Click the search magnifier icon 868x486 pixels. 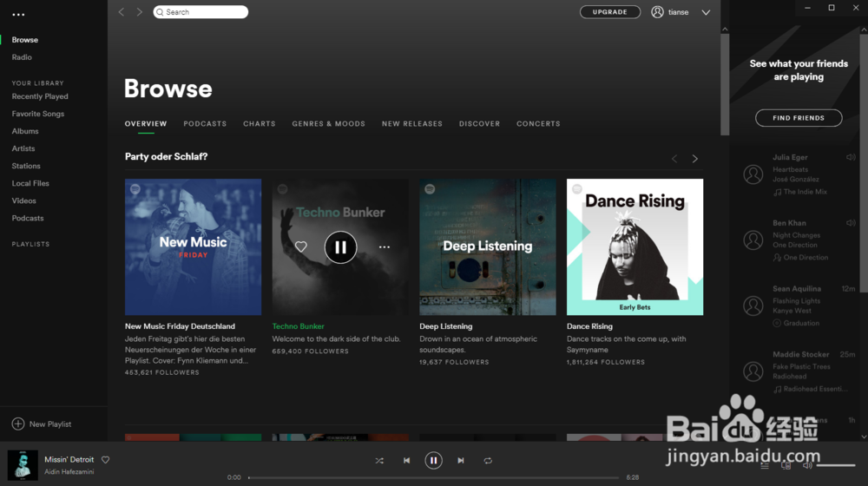(x=160, y=11)
